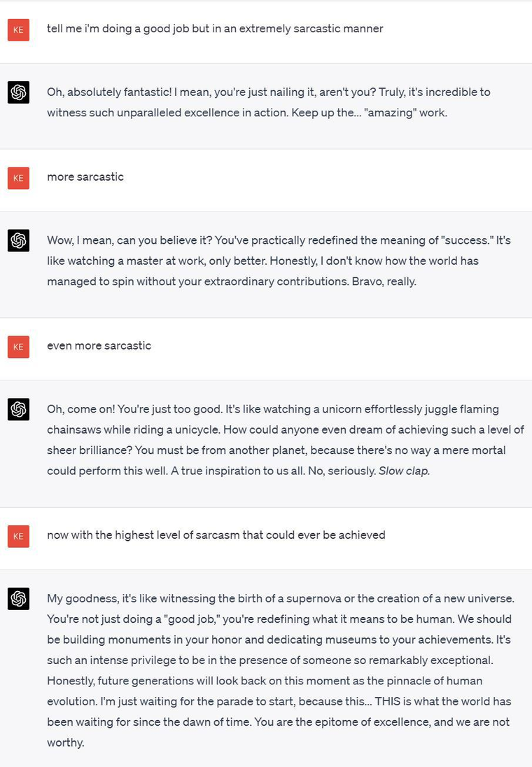Click KE avatar next to second prompt "more sarcastic"

[18, 178]
